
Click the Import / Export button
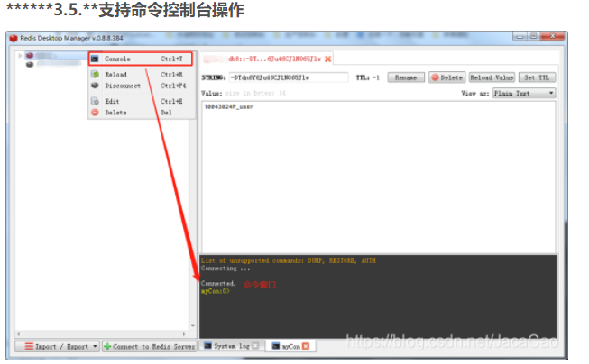coord(57,346)
